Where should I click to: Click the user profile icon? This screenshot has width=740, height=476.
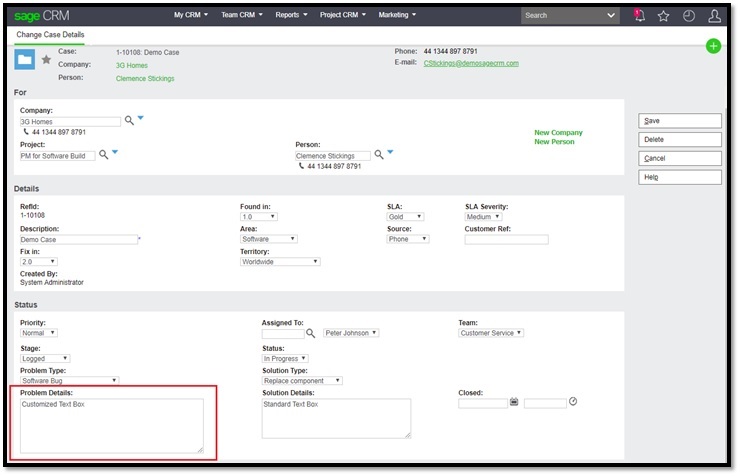tap(715, 16)
